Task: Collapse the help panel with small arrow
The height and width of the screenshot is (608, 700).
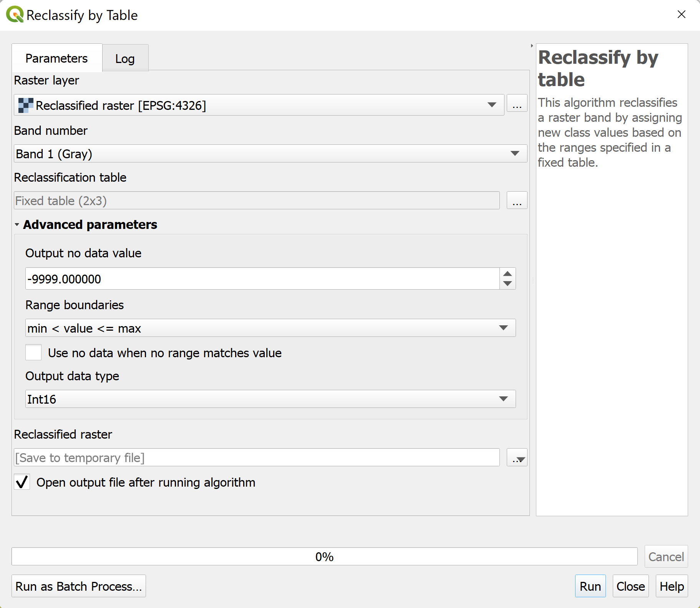Action: 532,46
